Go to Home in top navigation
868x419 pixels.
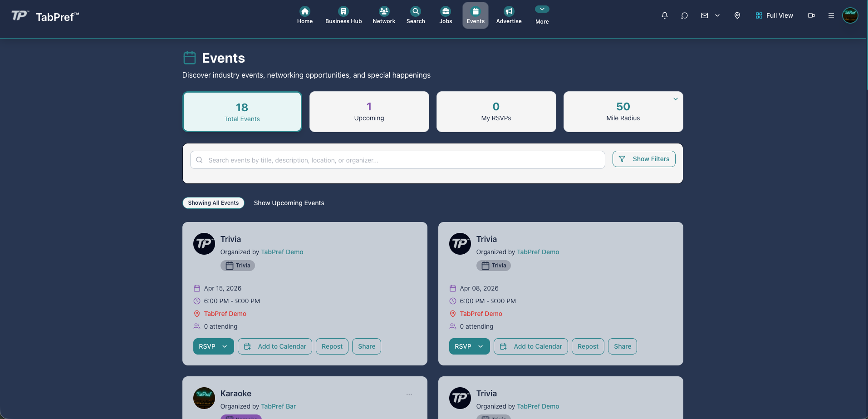305,15
